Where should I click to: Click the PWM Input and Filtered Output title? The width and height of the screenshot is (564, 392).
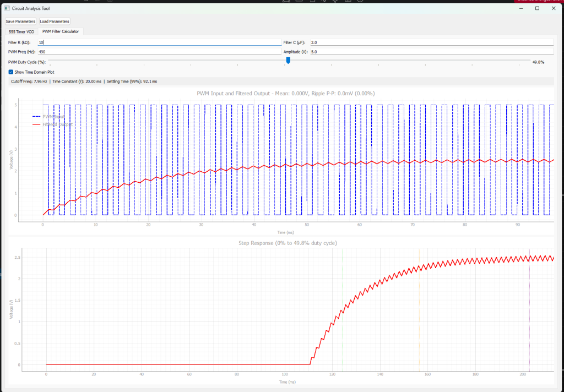[285, 94]
